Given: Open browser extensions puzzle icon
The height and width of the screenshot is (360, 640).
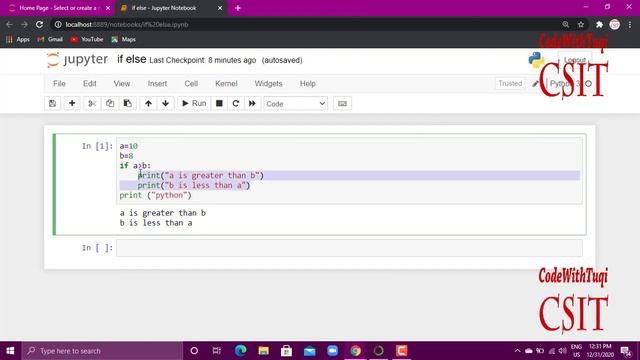Looking at the screenshot, I should tap(599, 24).
